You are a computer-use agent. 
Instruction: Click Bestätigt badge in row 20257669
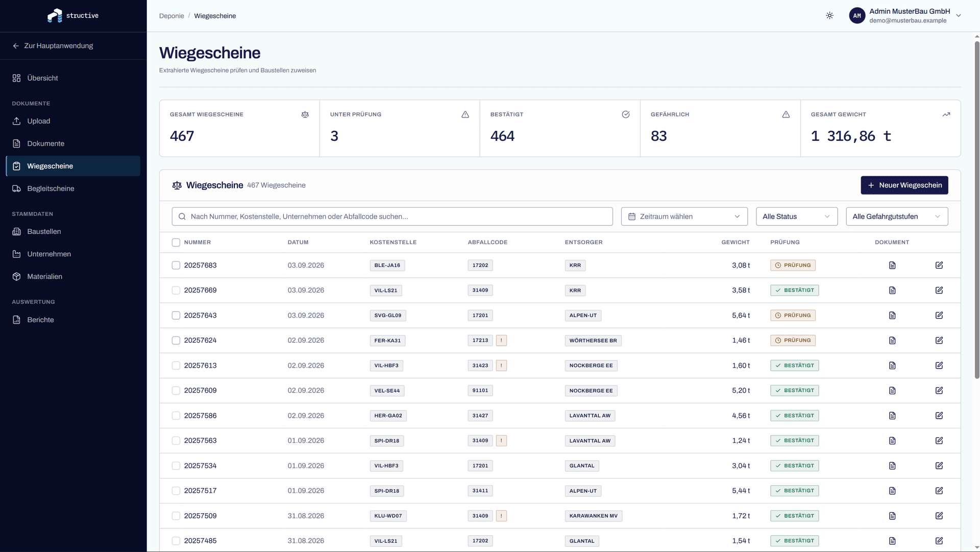pos(794,291)
